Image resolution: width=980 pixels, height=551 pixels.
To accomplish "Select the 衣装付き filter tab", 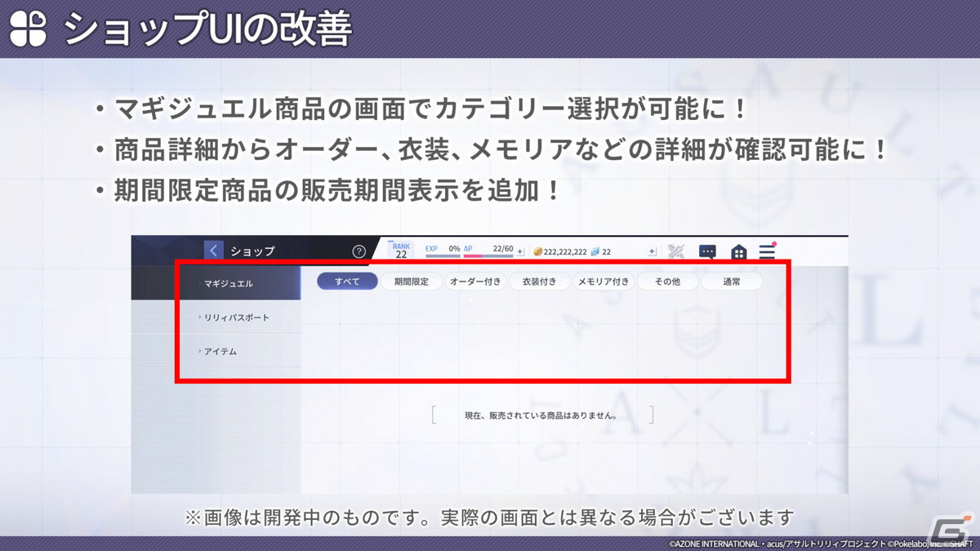I will [539, 281].
